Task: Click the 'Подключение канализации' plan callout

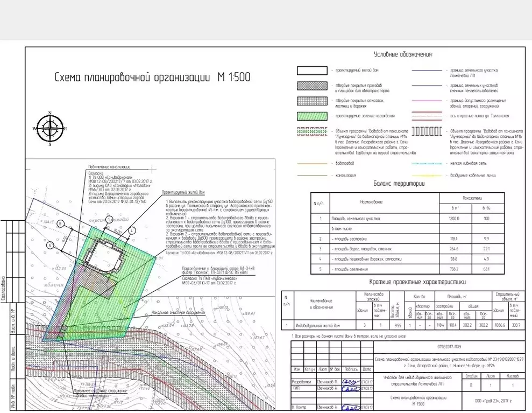Action: (x=109, y=167)
